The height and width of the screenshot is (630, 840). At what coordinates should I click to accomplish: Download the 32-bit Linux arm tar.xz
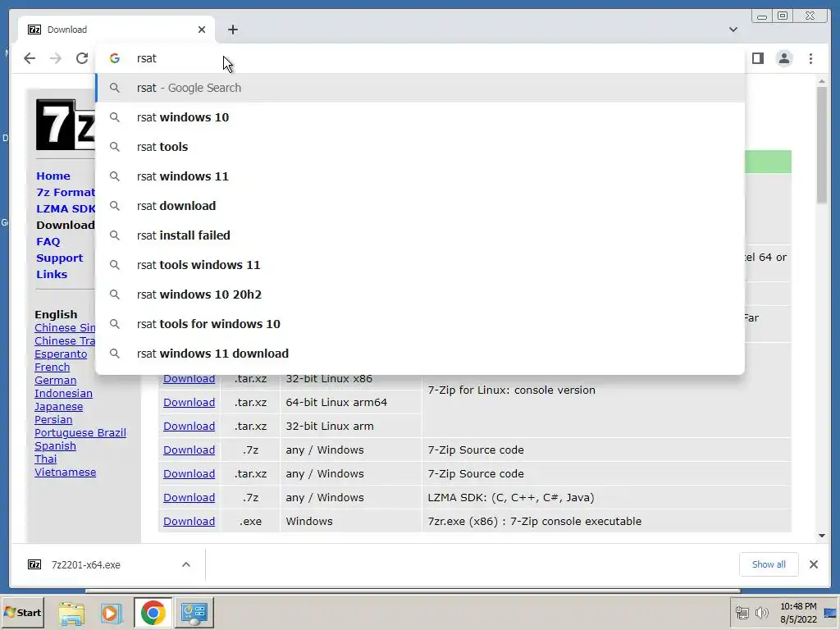click(189, 427)
